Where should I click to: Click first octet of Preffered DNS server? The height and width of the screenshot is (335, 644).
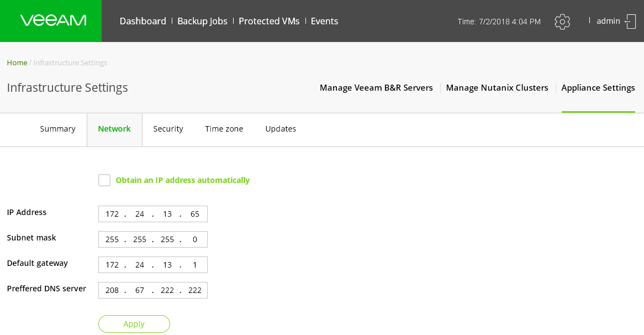tap(112, 290)
